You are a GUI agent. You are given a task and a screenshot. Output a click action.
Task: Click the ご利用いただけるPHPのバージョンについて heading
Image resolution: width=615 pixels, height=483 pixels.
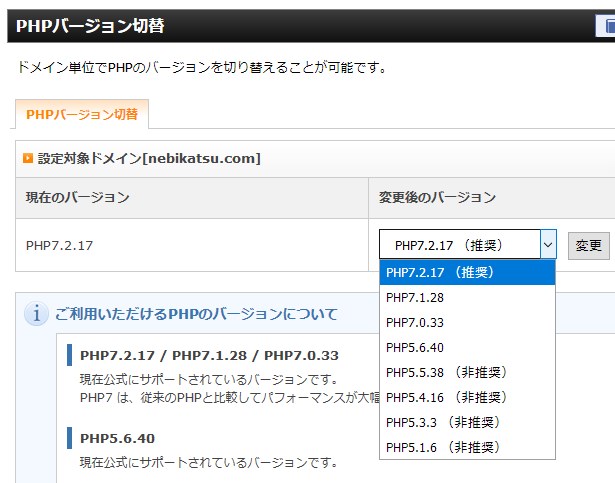pyautogui.click(x=197, y=314)
